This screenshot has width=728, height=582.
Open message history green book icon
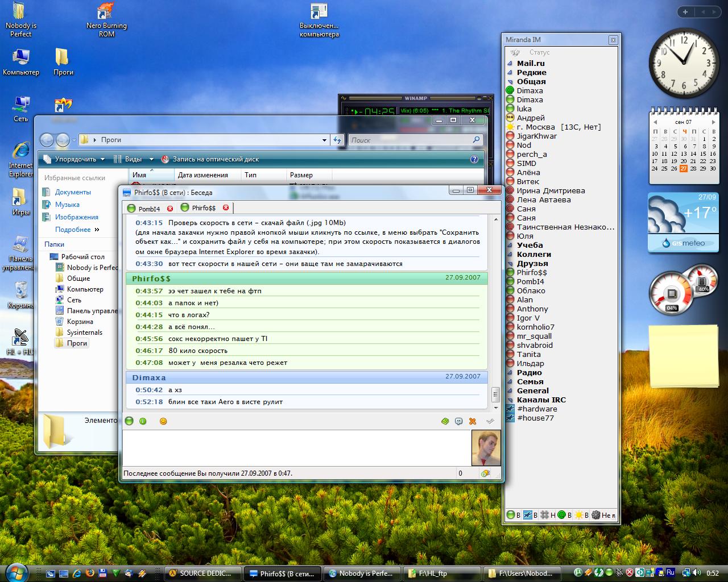(445, 421)
